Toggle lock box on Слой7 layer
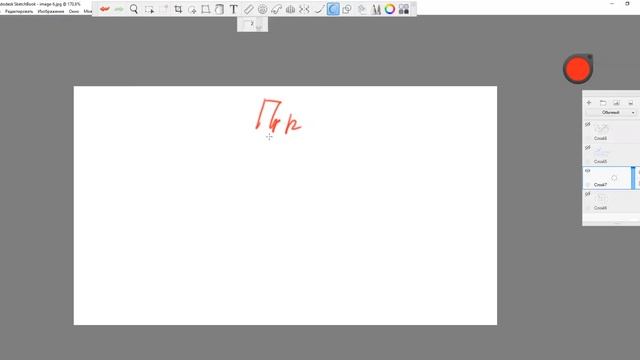 click(x=588, y=185)
